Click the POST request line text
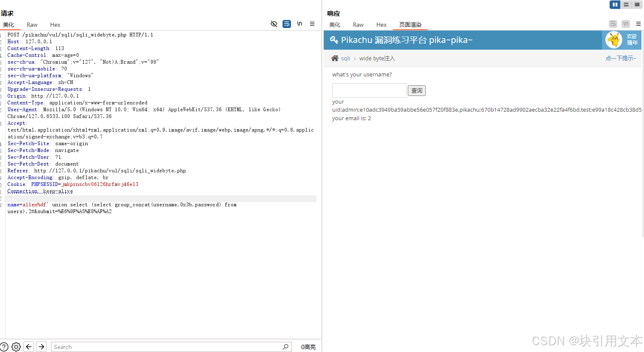 click(80, 35)
